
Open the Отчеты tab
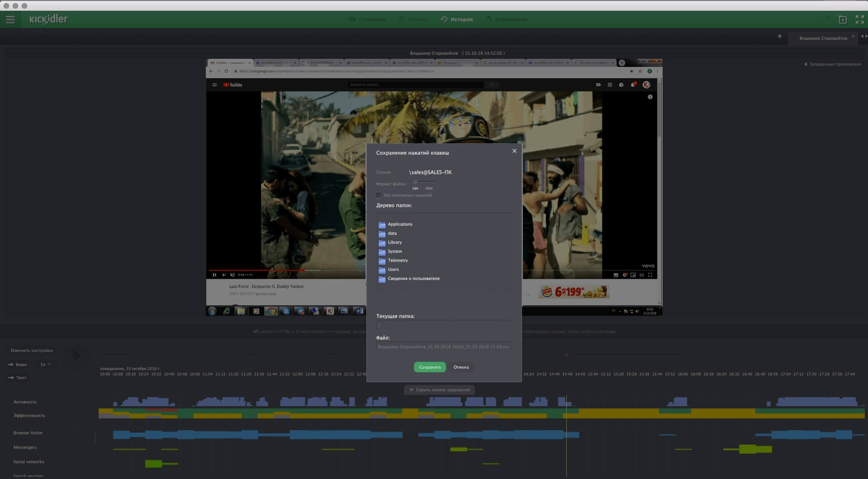tap(413, 19)
